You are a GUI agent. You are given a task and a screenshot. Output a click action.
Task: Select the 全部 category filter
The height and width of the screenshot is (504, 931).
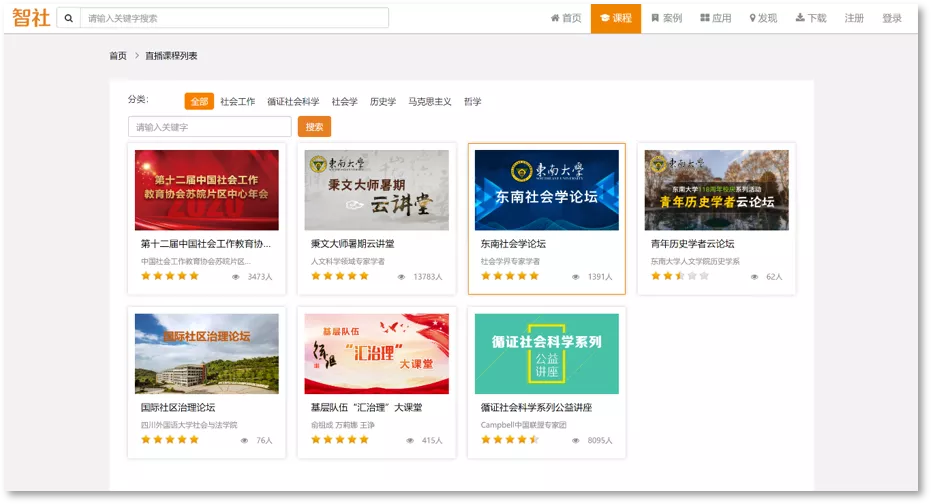pos(199,102)
